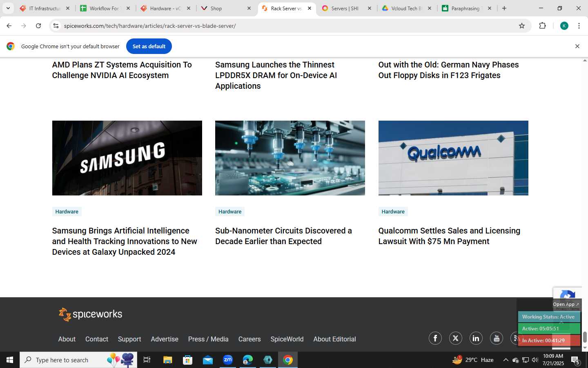Click the Qualcomm building thumbnail
The image size is (588, 368).
pos(453,158)
